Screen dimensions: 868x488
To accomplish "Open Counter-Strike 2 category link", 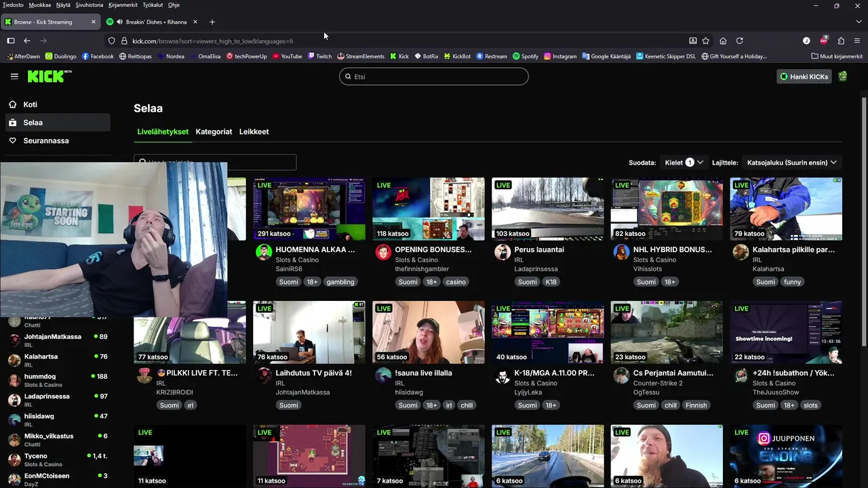I will coord(658,383).
